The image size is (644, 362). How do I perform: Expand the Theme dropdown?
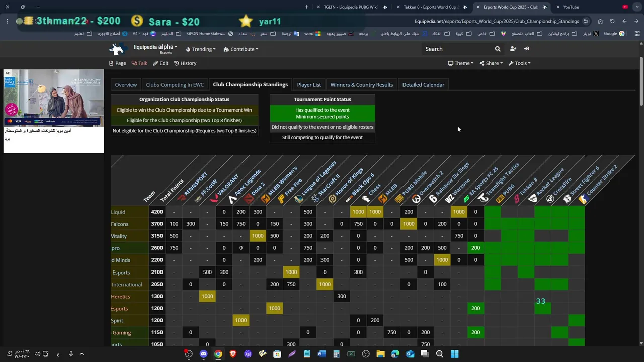pos(460,63)
